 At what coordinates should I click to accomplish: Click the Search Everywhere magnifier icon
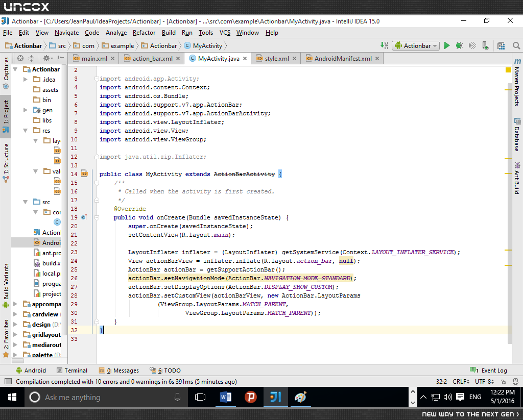[x=516, y=45]
